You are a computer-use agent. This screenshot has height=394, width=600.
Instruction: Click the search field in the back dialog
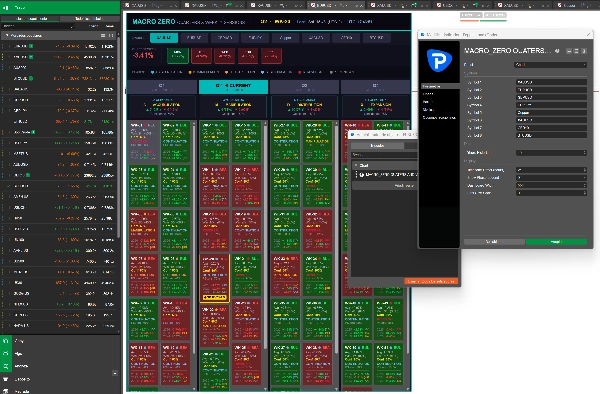coord(384,155)
